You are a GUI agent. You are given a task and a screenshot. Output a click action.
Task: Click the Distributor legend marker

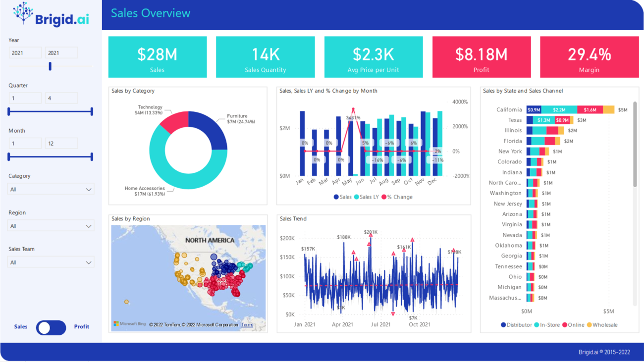tap(503, 325)
